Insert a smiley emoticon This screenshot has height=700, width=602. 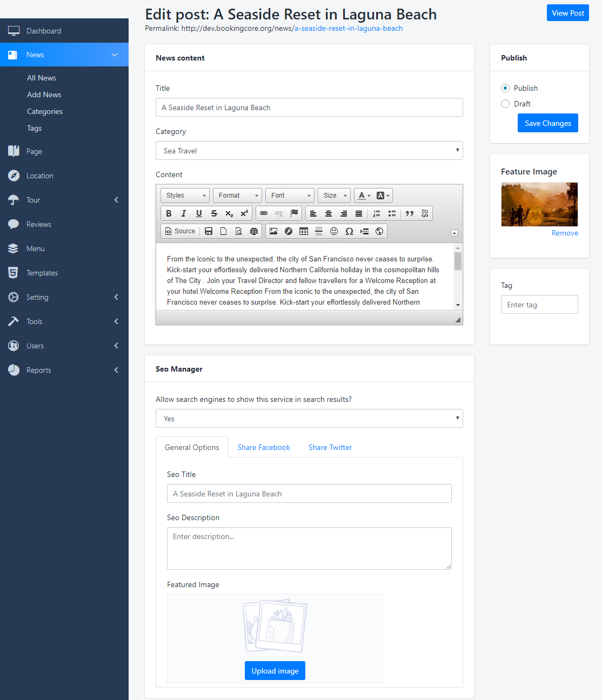tap(334, 231)
